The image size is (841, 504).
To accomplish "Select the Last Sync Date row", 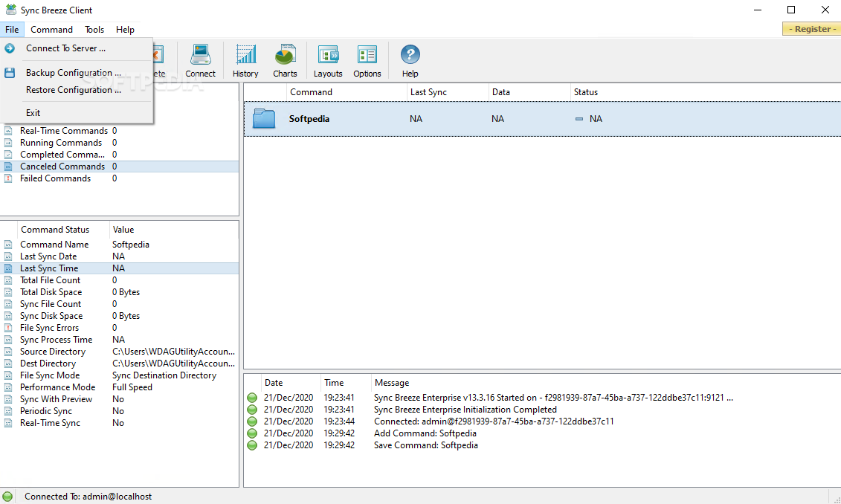I will tap(120, 256).
